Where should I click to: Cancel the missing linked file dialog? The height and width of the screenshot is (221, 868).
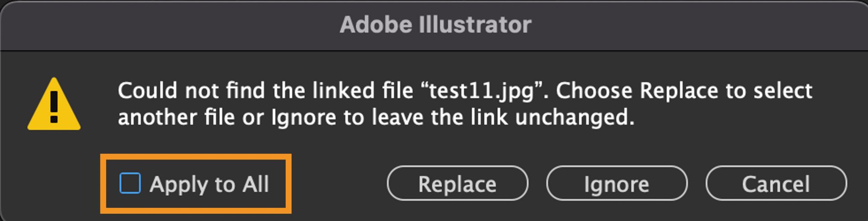pyautogui.click(x=776, y=183)
